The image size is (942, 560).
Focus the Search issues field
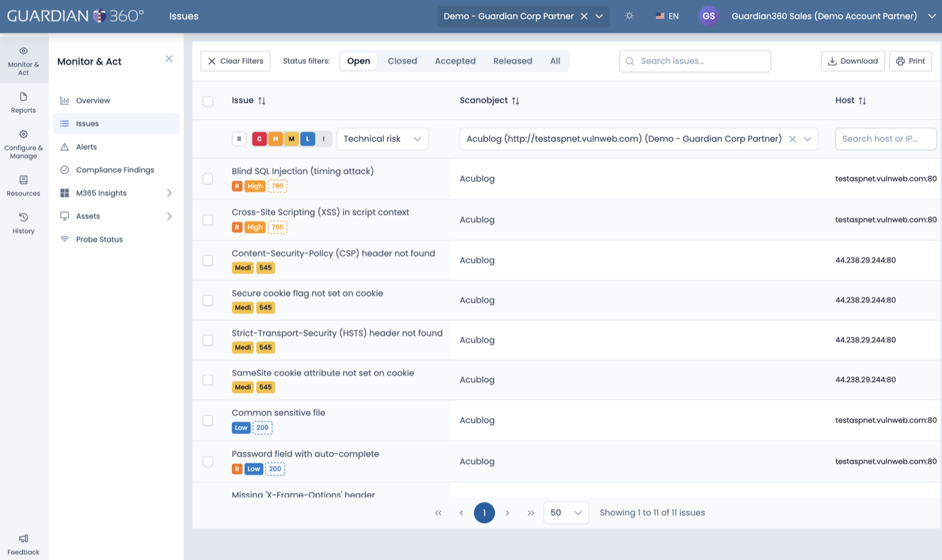click(x=695, y=61)
